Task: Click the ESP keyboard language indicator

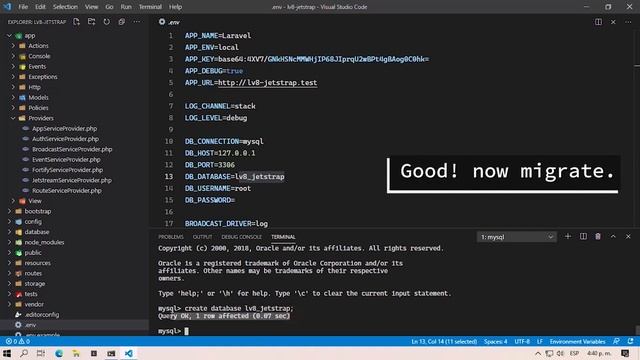Action: tap(574, 353)
